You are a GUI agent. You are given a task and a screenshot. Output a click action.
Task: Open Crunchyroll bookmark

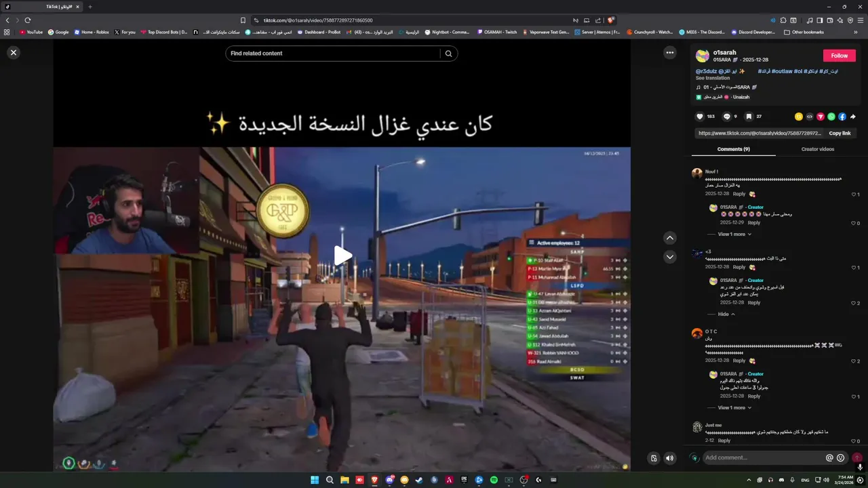(650, 32)
